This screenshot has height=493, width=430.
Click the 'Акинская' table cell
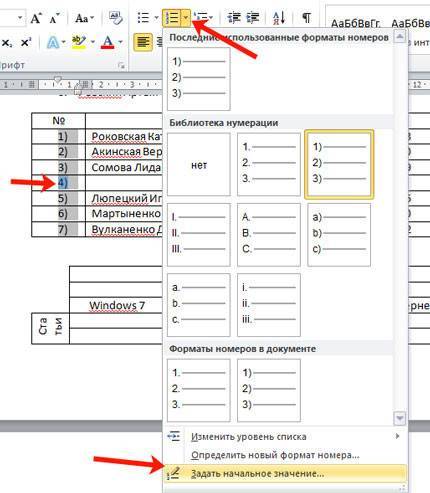123,152
